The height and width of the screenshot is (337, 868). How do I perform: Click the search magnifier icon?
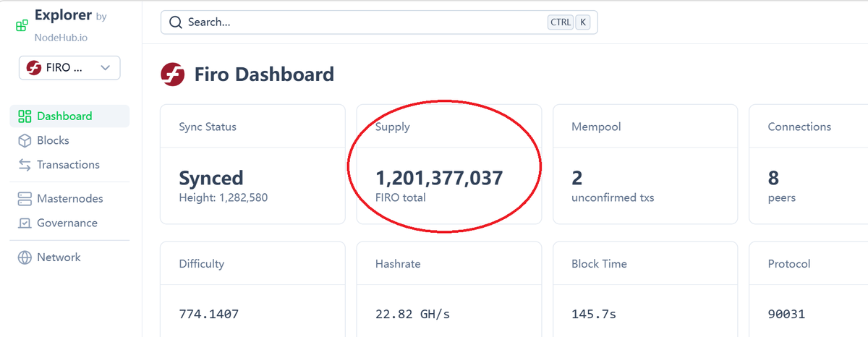point(176,22)
